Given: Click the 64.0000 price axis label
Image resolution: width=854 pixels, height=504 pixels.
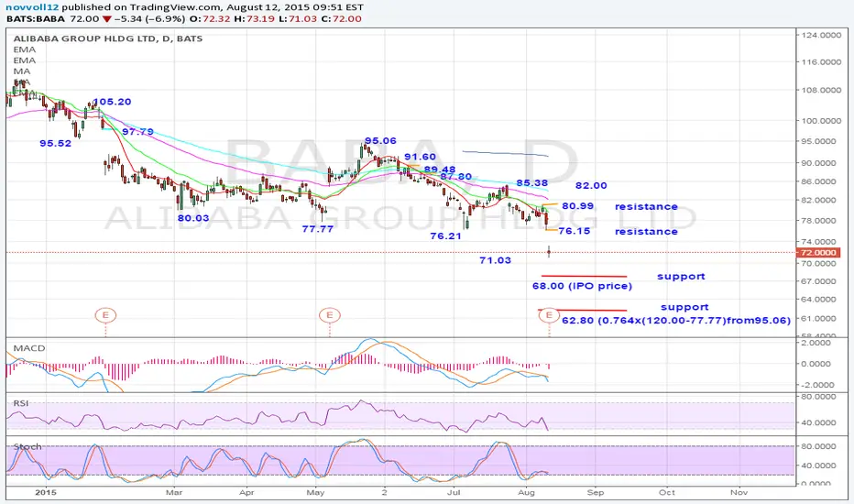Looking at the screenshot, I should tap(818, 299).
